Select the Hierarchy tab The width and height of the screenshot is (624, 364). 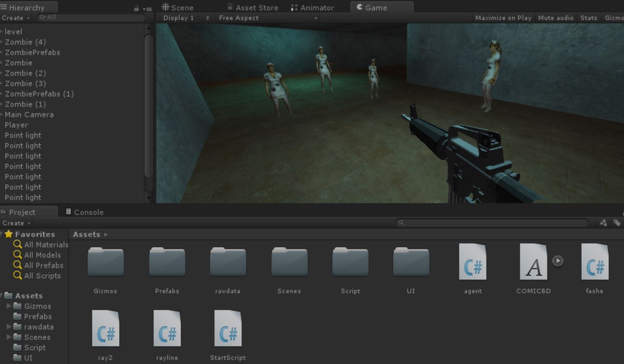pyautogui.click(x=28, y=7)
